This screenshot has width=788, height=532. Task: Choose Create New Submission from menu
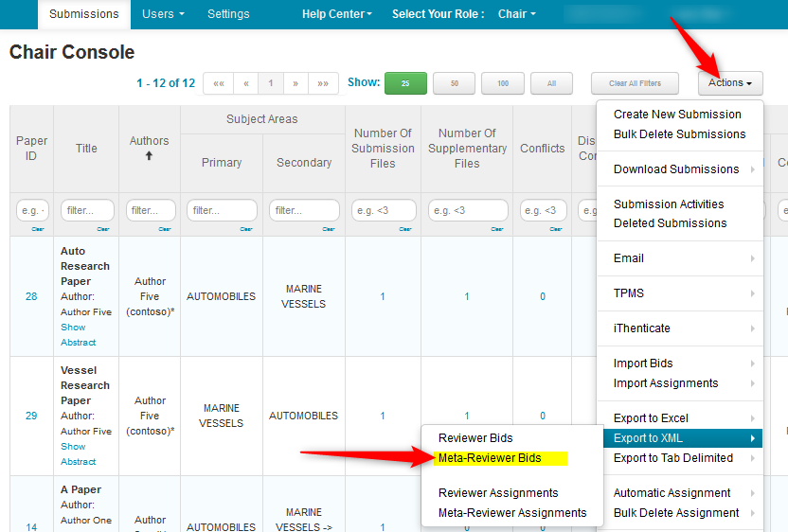pyautogui.click(x=677, y=115)
